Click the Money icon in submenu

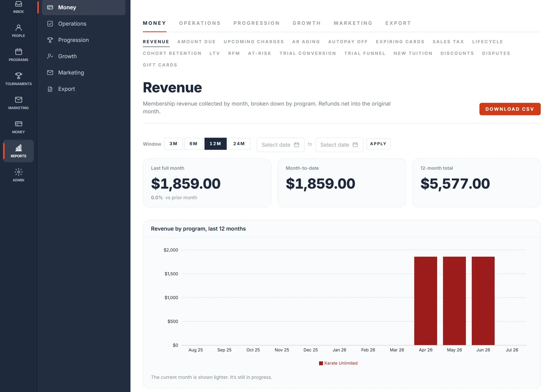click(x=50, y=7)
